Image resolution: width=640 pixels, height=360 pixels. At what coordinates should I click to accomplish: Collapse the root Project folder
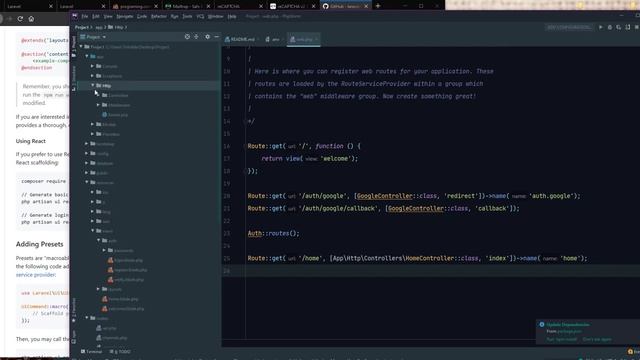pos(81,47)
